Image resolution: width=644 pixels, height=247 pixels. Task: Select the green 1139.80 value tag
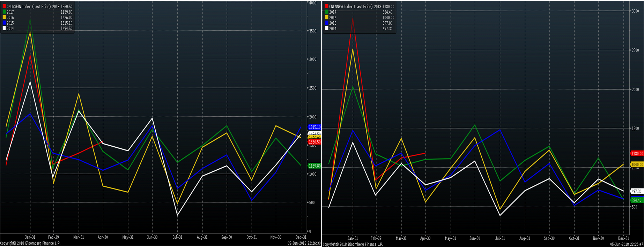pos(314,166)
